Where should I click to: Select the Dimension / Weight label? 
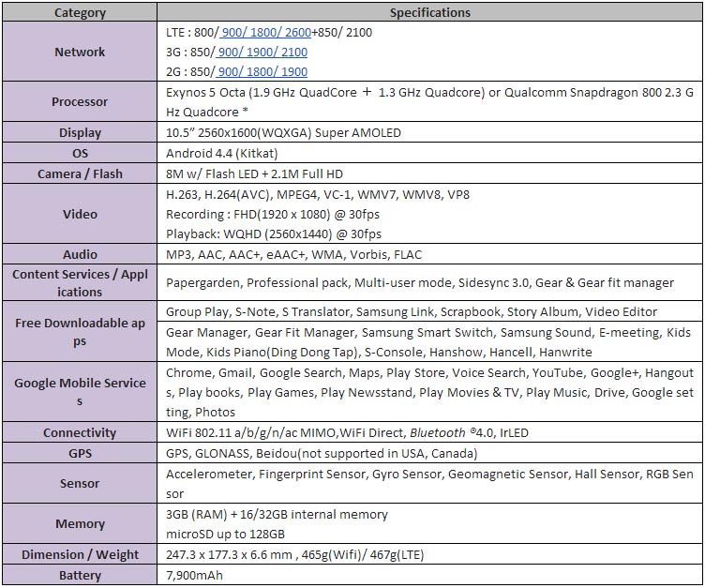[80, 554]
